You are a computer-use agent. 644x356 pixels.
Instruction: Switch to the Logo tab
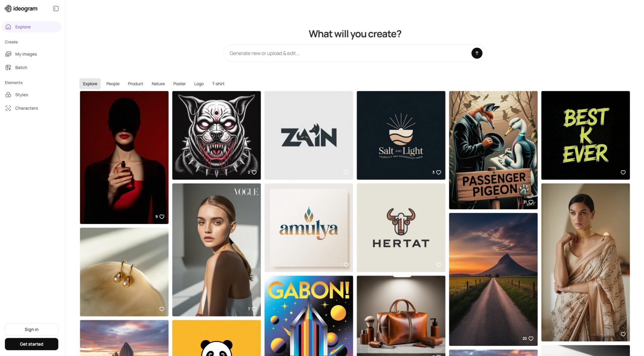[199, 84]
